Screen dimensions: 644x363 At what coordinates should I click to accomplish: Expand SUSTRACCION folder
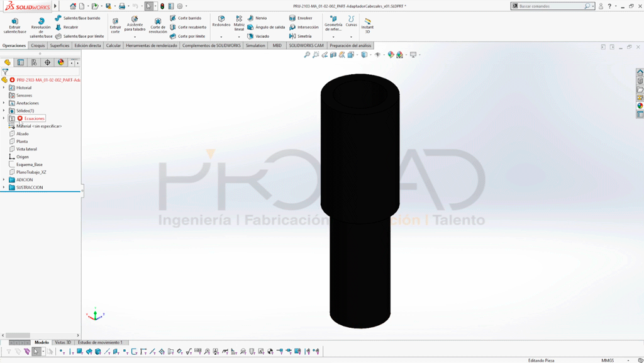(x=4, y=187)
